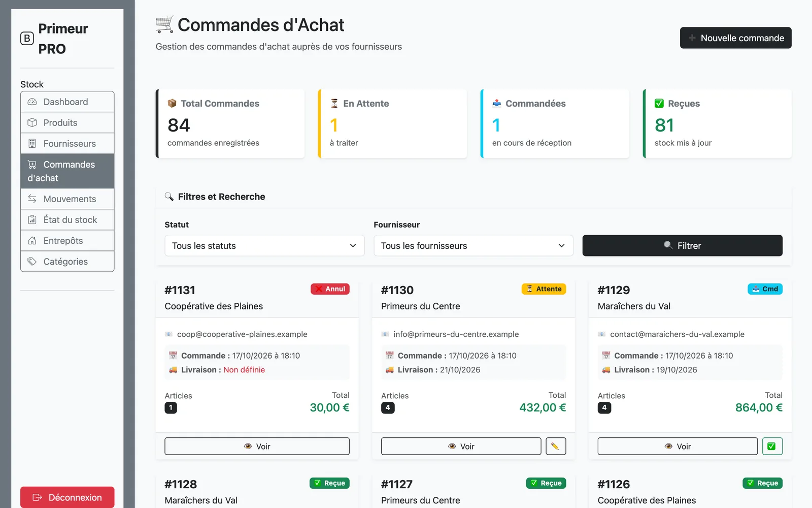Click the green check icon in Reçues
Viewport: 812px width, 508px height.
click(659, 103)
